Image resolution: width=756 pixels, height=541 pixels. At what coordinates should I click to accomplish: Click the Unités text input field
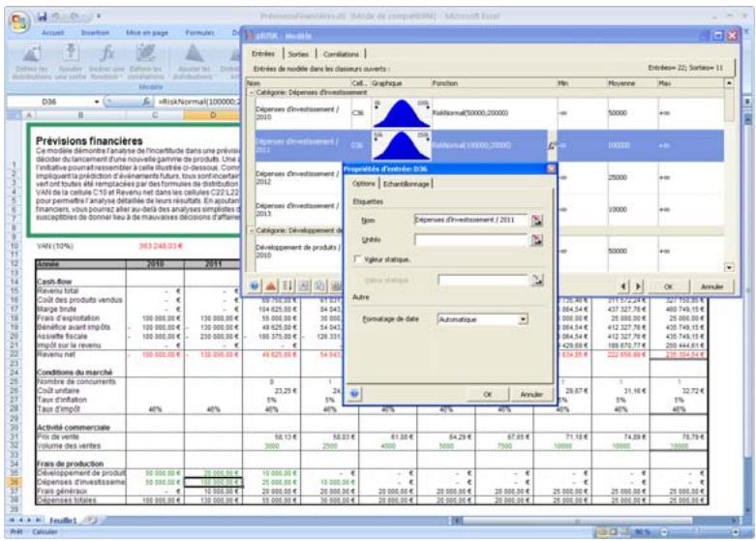pos(469,239)
